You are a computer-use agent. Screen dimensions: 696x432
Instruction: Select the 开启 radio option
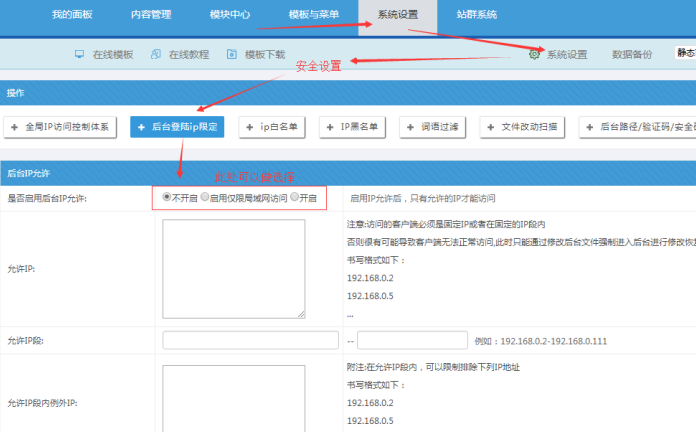point(294,198)
